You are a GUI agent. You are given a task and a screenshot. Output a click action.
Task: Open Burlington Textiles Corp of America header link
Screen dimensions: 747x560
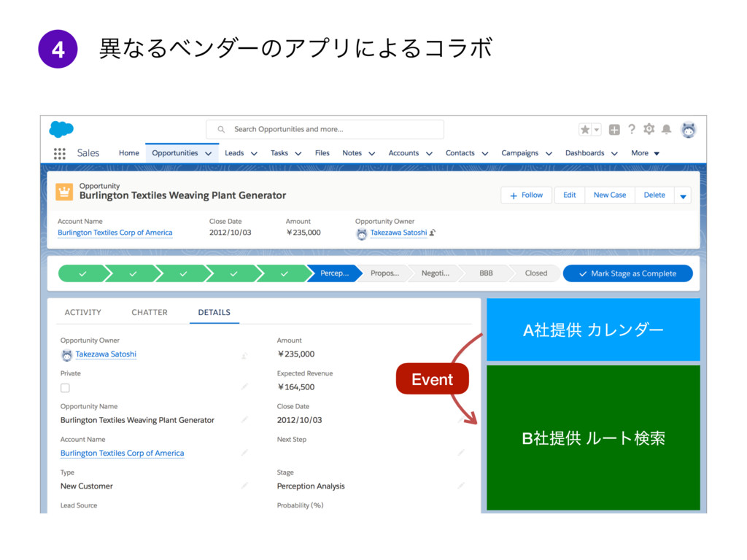click(115, 233)
